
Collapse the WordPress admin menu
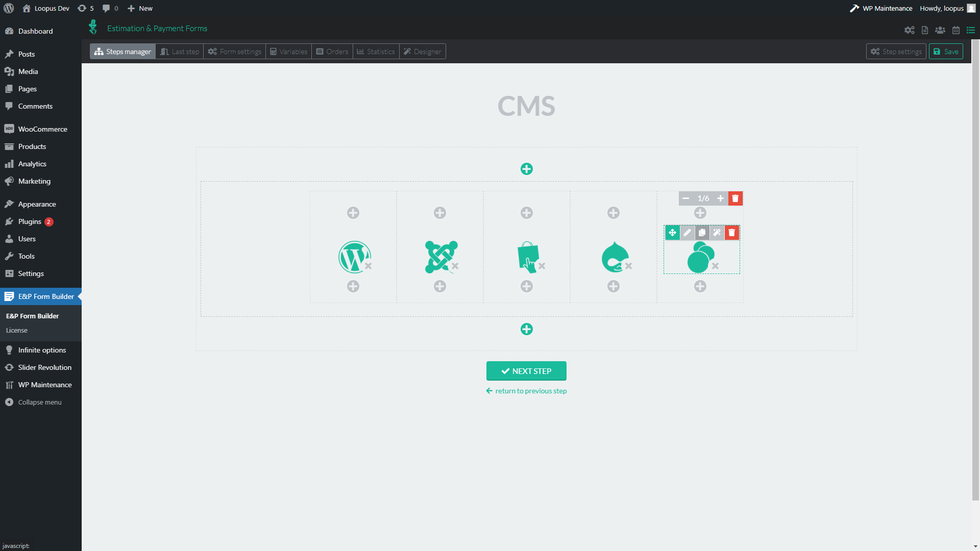click(x=39, y=402)
